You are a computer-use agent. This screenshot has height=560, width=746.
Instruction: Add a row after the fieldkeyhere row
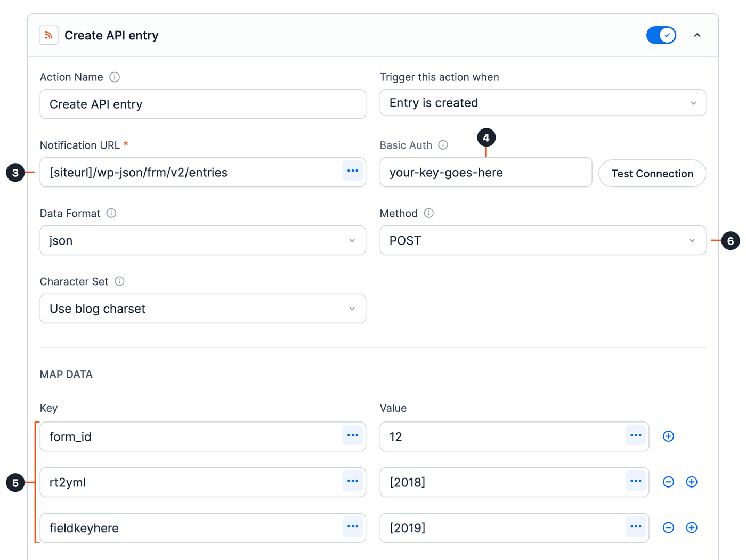pyautogui.click(x=692, y=528)
